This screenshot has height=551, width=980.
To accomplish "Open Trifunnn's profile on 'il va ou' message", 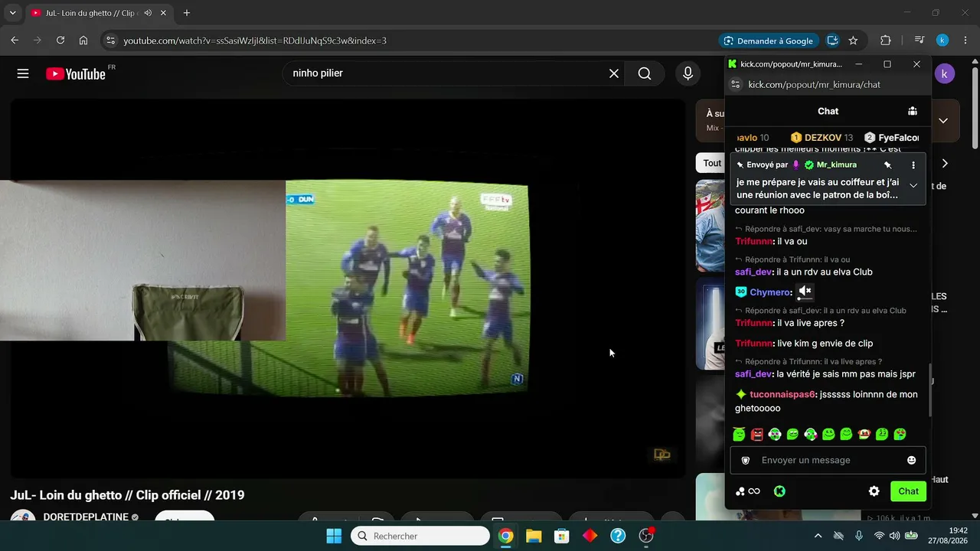I will (754, 241).
